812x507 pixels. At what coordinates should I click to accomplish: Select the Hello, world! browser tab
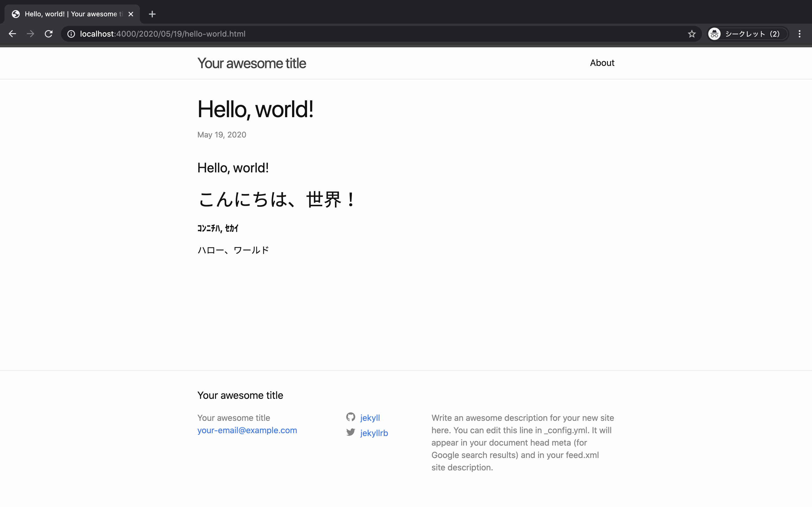(x=70, y=14)
